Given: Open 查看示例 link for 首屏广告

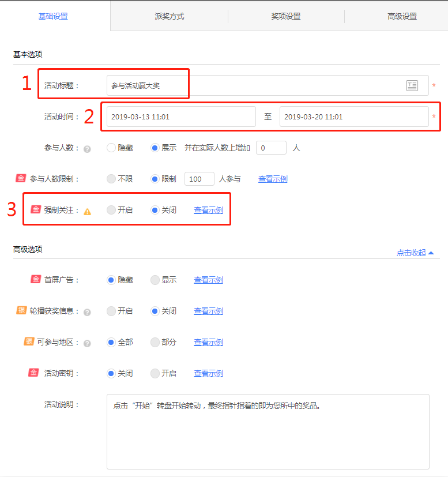Looking at the screenshot, I should [209, 280].
